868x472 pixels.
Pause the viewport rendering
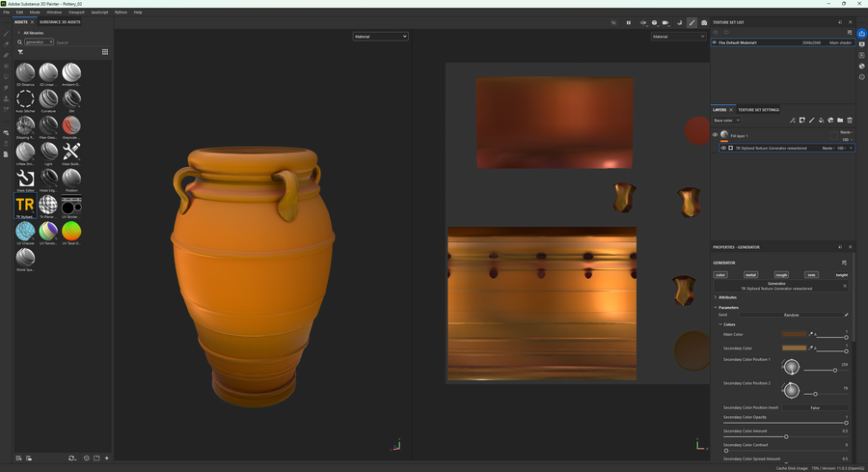[x=628, y=22]
